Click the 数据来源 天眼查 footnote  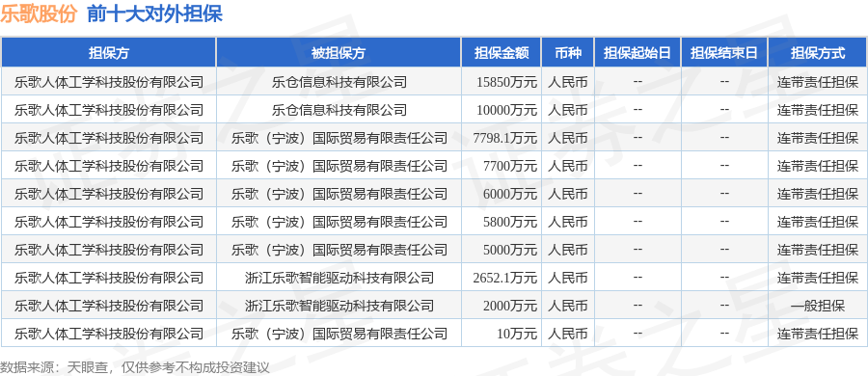[x=134, y=367]
